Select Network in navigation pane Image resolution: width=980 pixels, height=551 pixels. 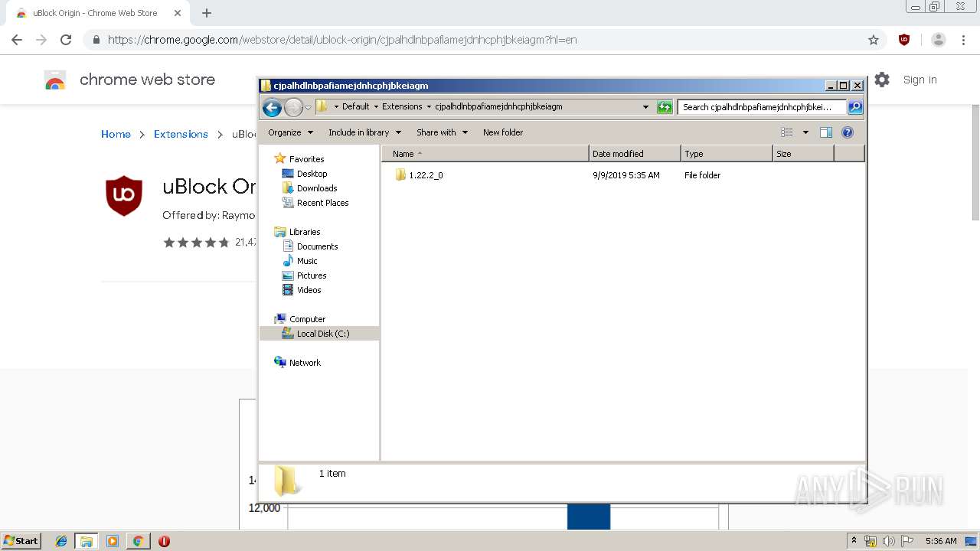tap(297, 363)
